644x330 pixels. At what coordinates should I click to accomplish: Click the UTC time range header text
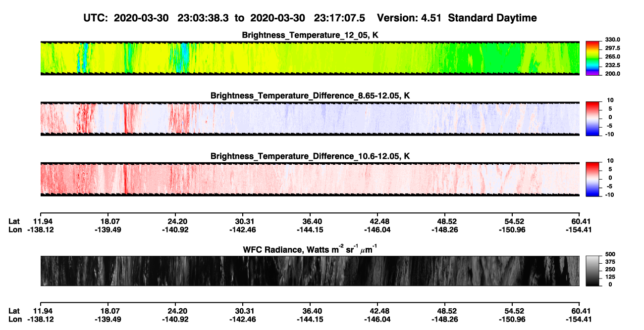tap(225, 18)
